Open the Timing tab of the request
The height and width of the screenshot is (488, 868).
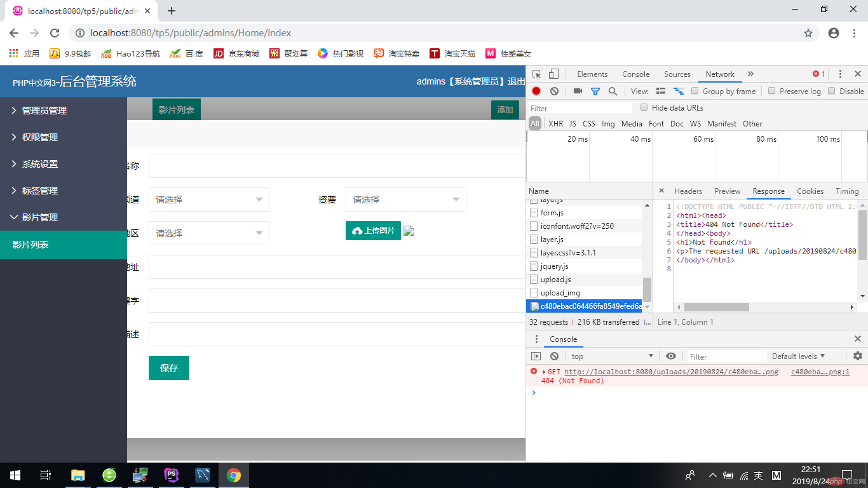click(847, 191)
